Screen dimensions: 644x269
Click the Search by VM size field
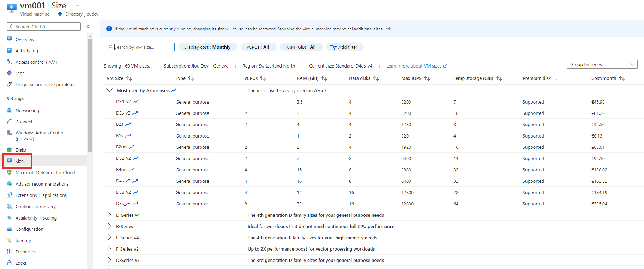pos(140,47)
